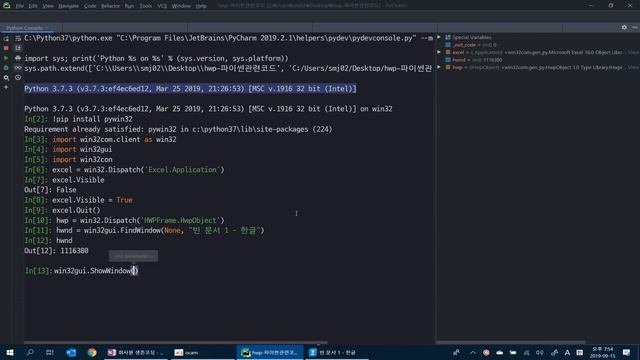Click horizontal scrollbar of console output
The image size is (640, 360).
coord(176,342)
